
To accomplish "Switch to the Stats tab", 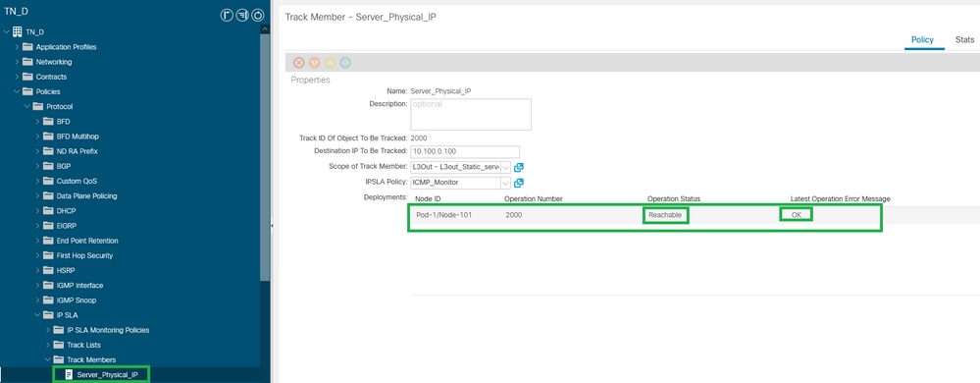I will pyautogui.click(x=964, y=39).
